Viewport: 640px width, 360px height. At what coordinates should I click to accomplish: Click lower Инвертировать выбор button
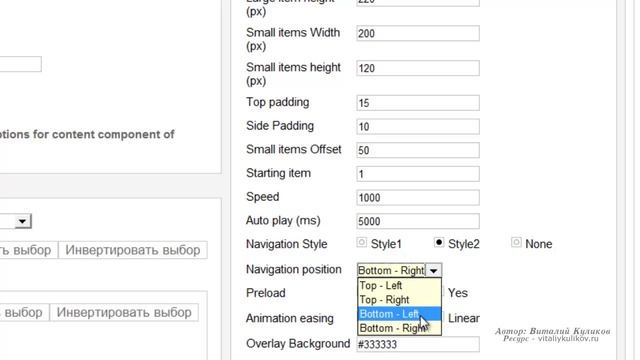[124, 313]
